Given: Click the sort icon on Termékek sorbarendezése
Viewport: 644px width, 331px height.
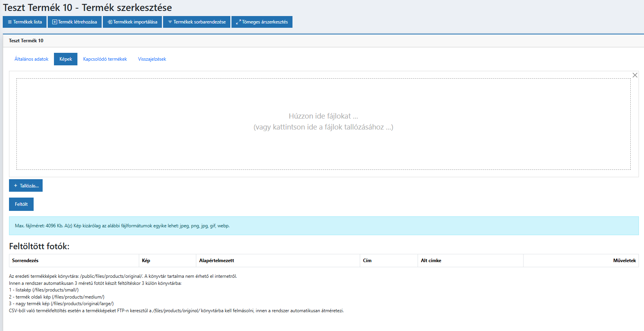Looking at the screenshot, I should (170, 22).
